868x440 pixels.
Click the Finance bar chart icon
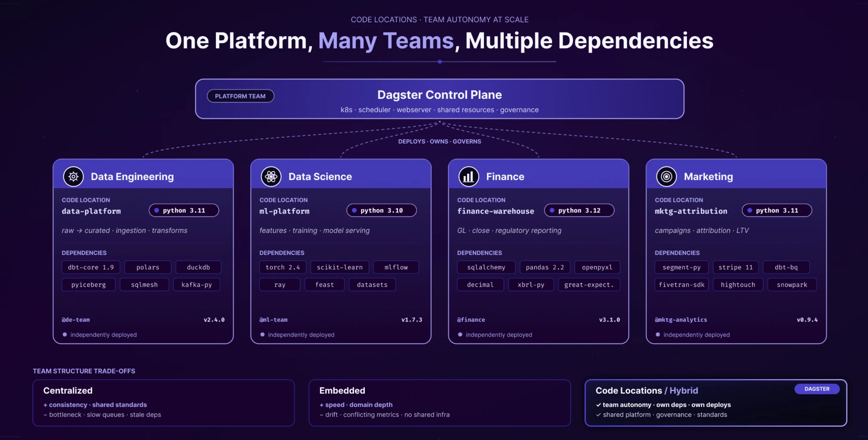(x=469, y=177)
